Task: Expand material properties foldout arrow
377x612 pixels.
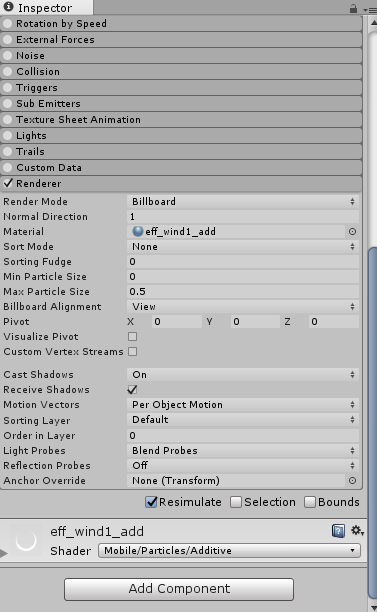Action: [4, 553]
